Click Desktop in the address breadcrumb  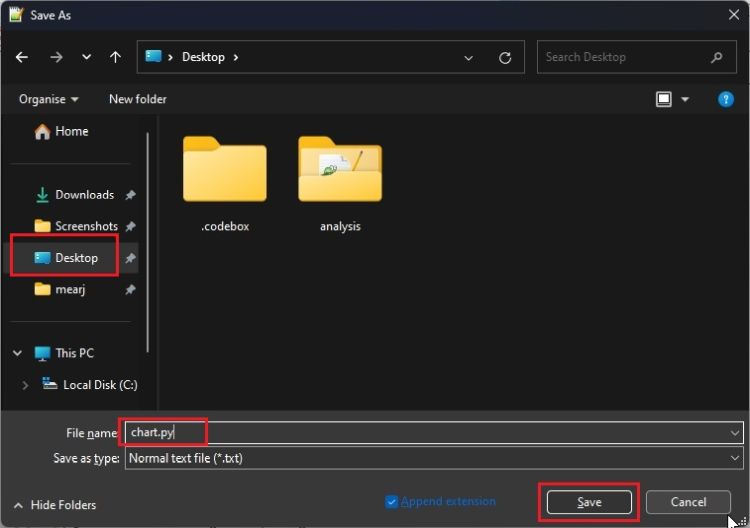pyautogui.click(x=203, y=57)
